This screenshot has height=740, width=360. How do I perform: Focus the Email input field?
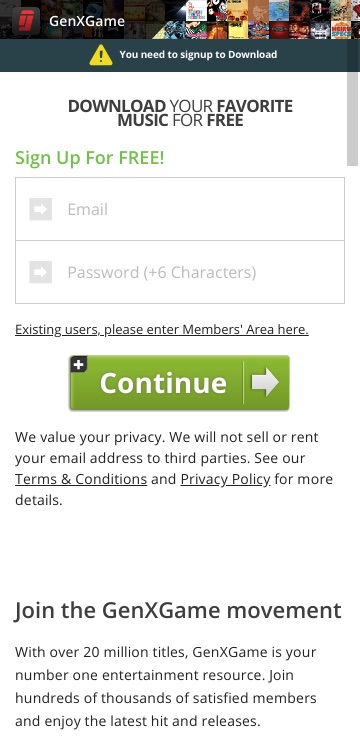180,209
